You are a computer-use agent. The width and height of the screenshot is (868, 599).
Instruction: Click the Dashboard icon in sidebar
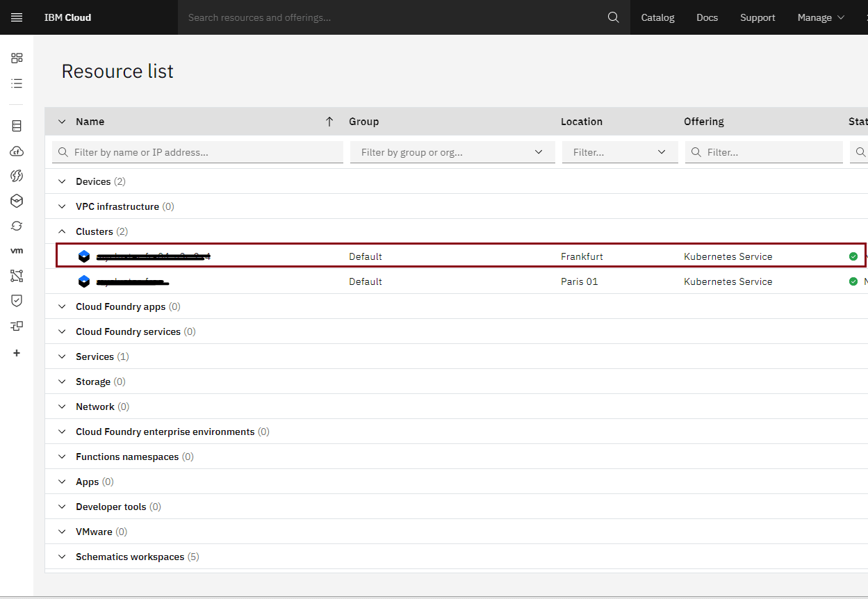[x=17, y=58]
